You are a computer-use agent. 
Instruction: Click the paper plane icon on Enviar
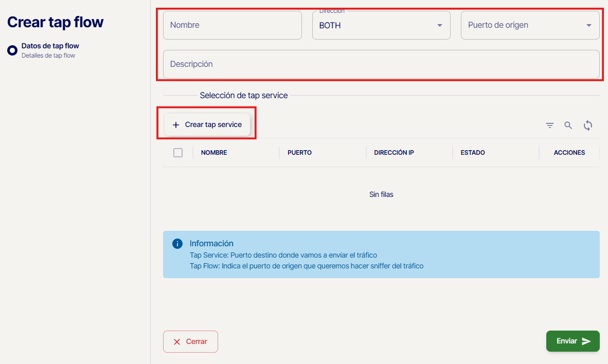coord(586,341)
